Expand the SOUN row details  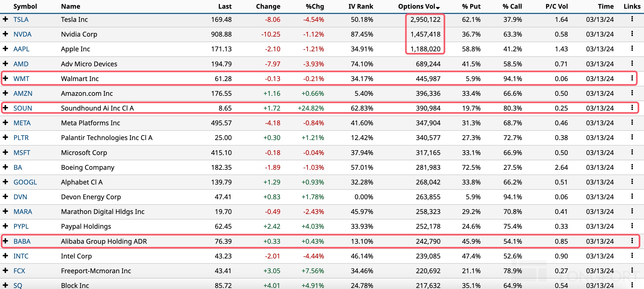[5, 108]
